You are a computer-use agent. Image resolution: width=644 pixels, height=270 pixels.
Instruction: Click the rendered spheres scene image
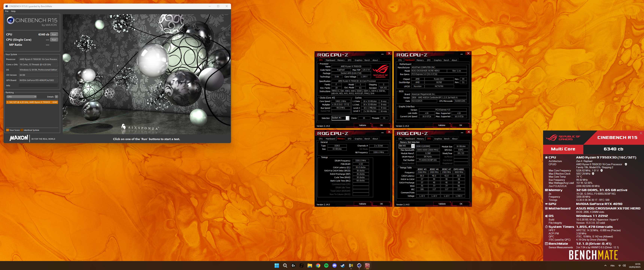(147, 74)
